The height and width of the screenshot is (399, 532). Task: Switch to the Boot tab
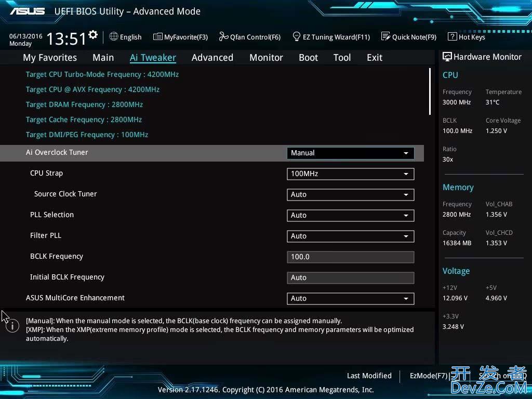pos(308,58)
